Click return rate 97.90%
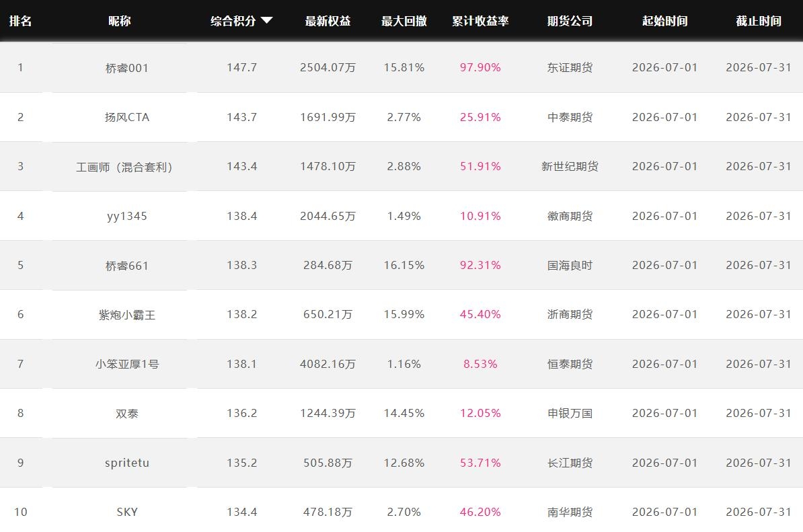The height and width of the screenshot is (532, 803). [x=480, y=67]
